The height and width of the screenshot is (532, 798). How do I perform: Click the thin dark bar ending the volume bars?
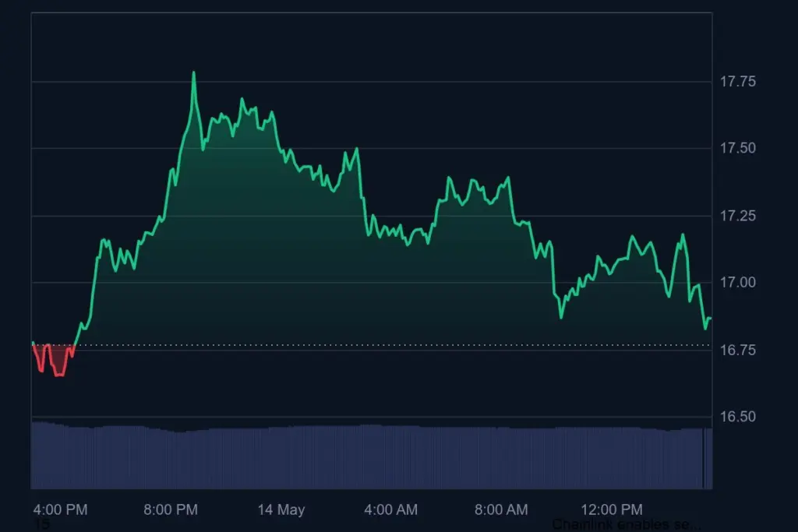coord(704,458)
